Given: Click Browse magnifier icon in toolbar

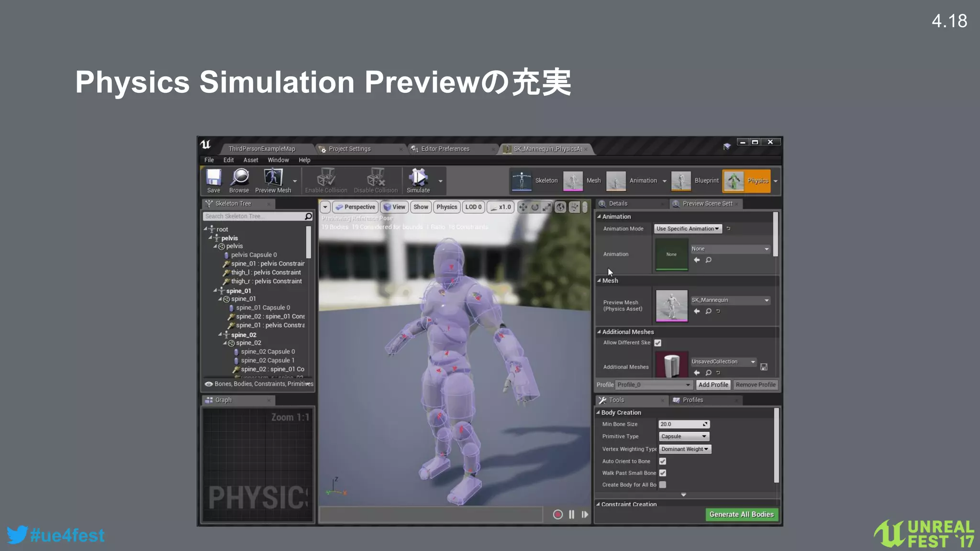Looking at the screenshot, I should (239, 177).
